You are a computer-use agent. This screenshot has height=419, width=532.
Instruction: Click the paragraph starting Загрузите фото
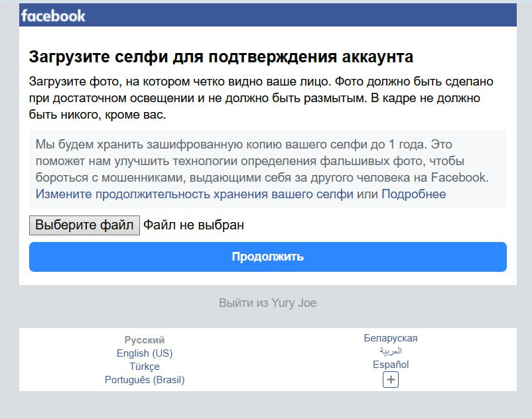[261, 98]
